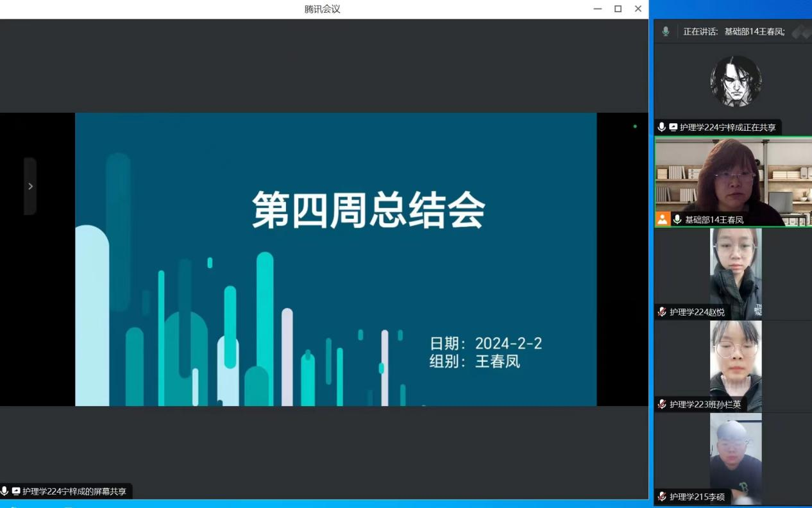Image resolution: width=812 pixels, height=508 pixels.
Task: Click screen share icon beside 宁梓成正在共享
Action: pyautogui.click(x=673, y=128)
